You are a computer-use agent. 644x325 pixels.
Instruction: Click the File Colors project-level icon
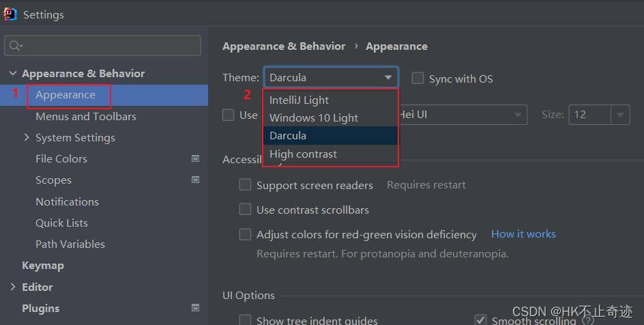tap(196, 158)
